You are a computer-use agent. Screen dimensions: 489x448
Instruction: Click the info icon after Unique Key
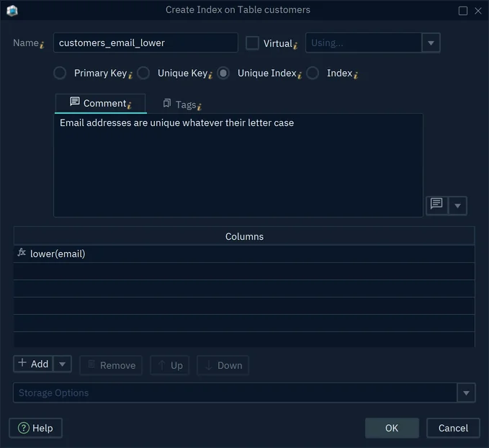click(x=210, y=75)
